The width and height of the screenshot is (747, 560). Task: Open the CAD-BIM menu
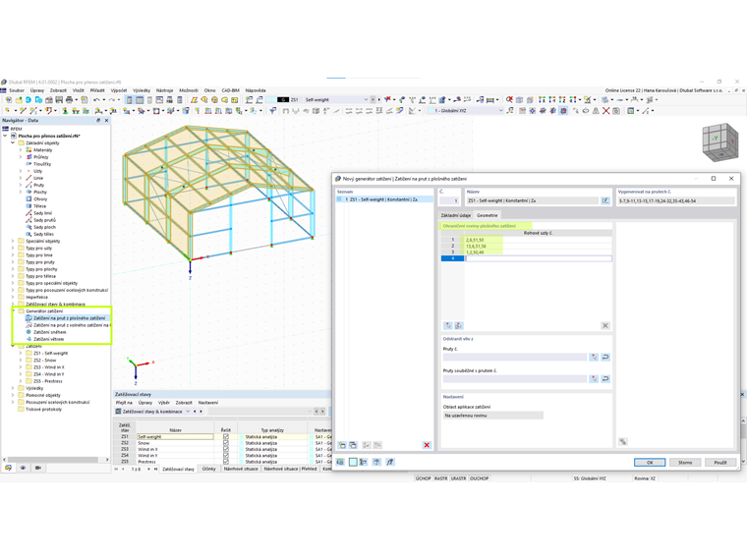point(231,90)
